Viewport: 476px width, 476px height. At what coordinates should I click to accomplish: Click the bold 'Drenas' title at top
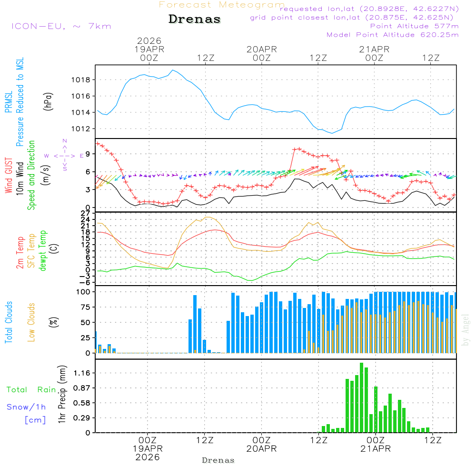(195, 20)
